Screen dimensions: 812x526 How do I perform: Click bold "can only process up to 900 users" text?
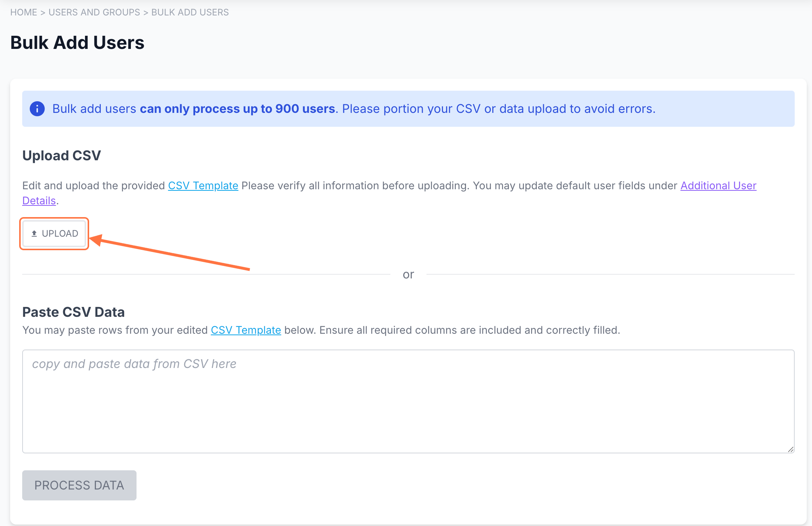pos(237,109)
